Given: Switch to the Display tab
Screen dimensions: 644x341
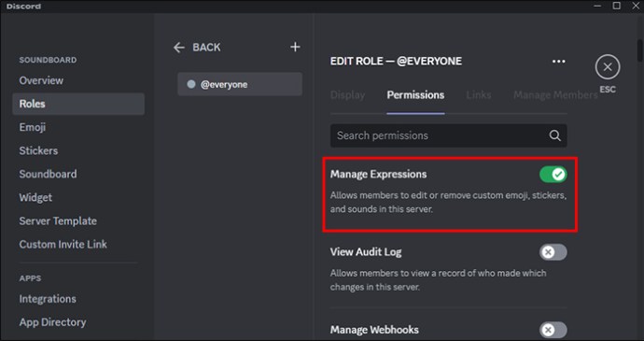Looking at the screenshot, I should (x=347, y=95).
